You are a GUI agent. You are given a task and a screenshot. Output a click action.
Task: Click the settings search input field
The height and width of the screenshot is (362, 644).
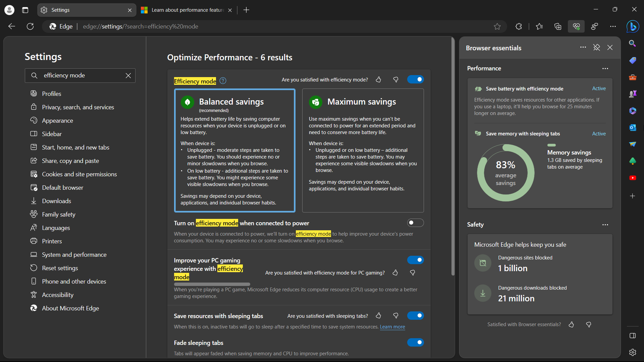coord(80,76)
